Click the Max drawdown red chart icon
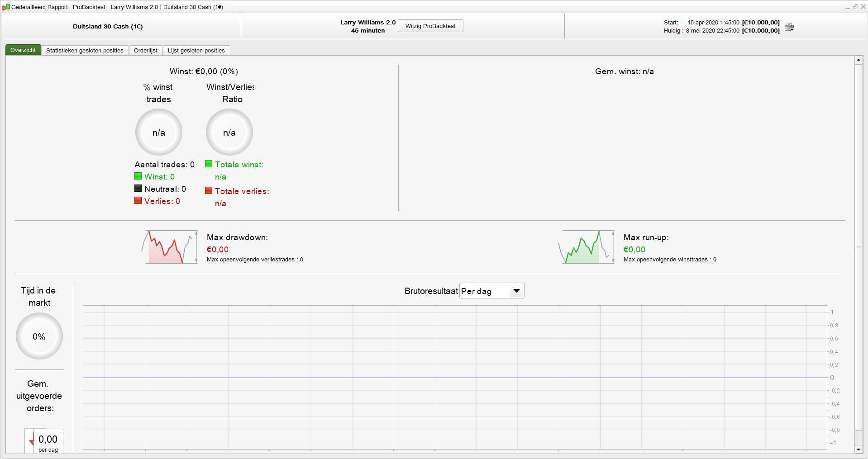The height and width of the screenshot is (459, 868). [x=170, y=247]
